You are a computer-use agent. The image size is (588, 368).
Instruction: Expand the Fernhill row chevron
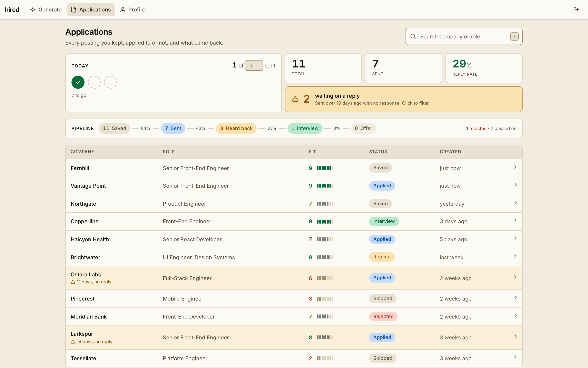(515, 167)
